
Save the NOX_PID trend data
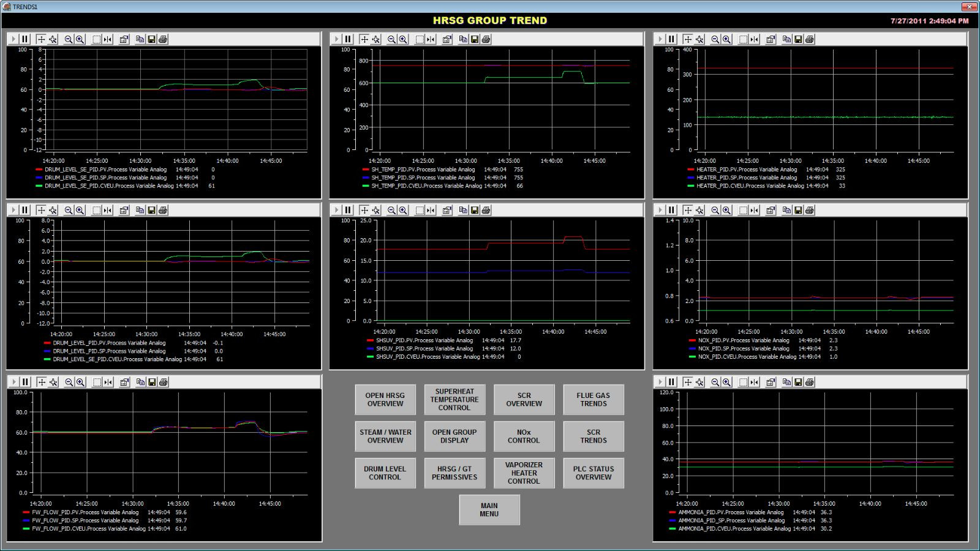798,210
